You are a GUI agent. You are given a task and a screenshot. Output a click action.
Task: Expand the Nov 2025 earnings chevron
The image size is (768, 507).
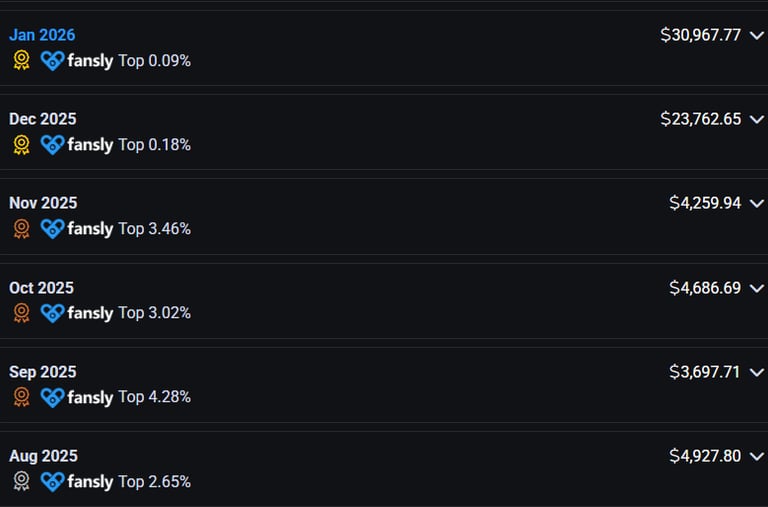click(756, 203)
